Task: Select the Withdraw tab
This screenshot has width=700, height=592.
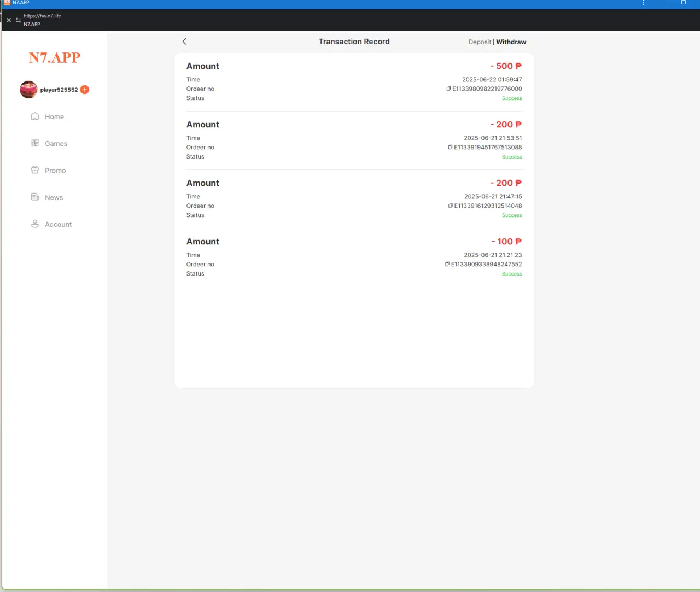Action: (511, 42)
